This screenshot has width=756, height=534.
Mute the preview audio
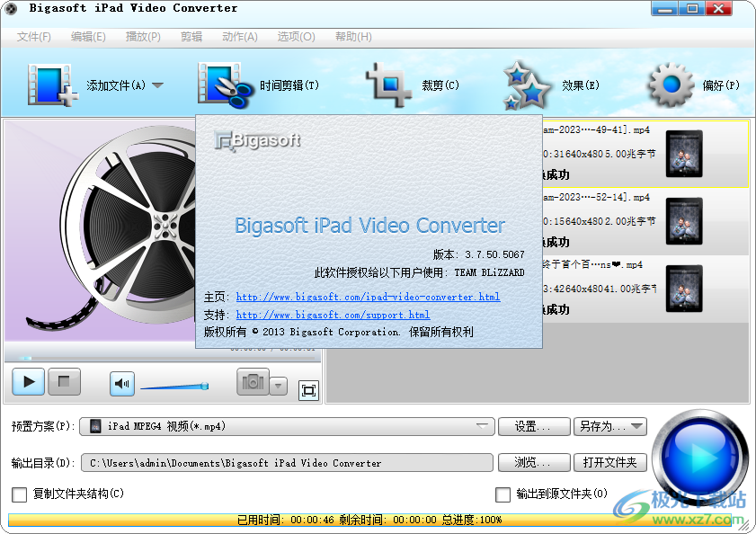point(120,383)
